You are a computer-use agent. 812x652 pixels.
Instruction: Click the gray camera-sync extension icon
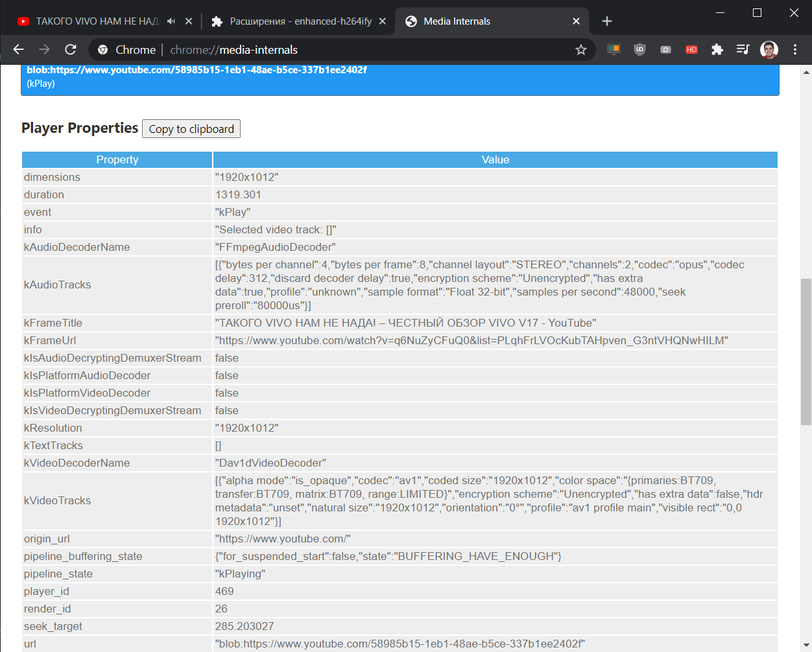click(665, 49)
